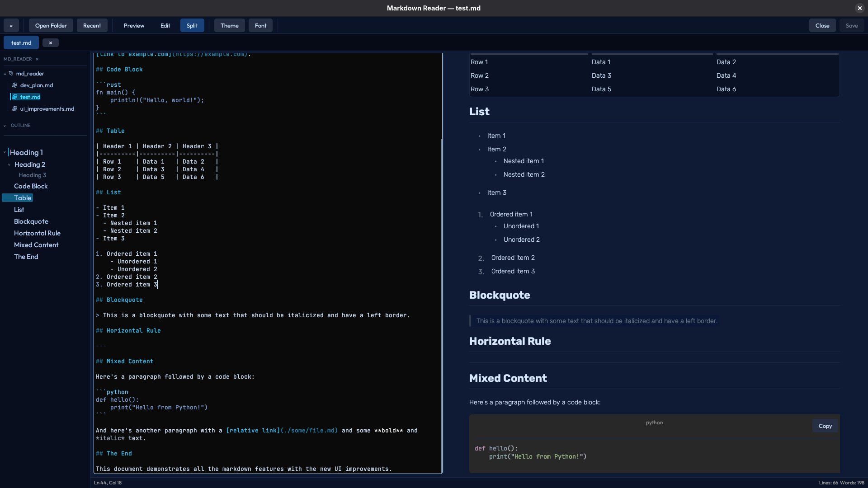This screenshot has width=868, height=488.
Task: Click the file icon next to ui_improvements.md
Action: (15, 108)
